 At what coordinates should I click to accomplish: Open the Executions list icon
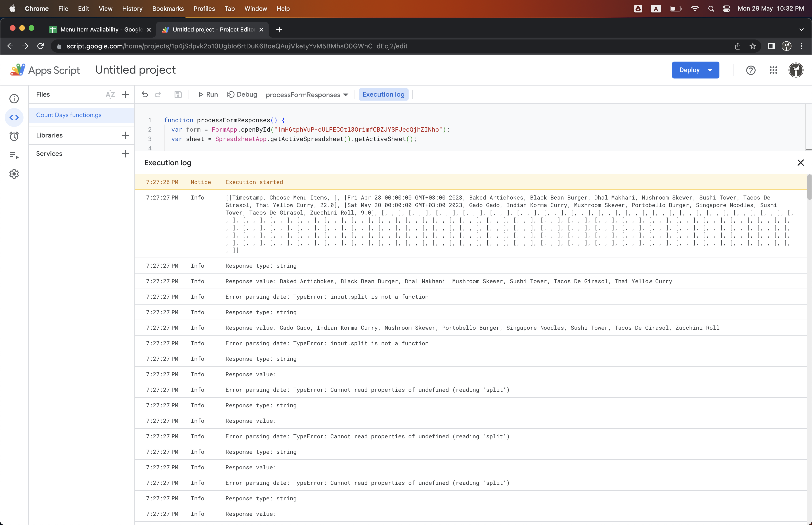coord(14,155)
